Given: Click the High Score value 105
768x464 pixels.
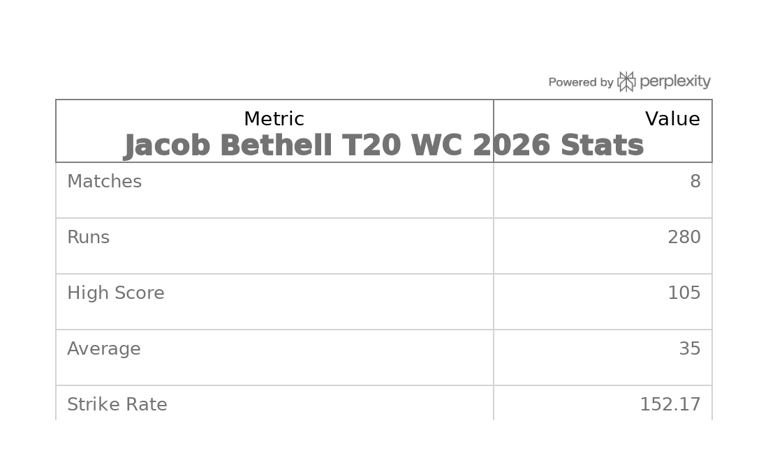Looking at the screenshot, I should (x=684, y=294).
